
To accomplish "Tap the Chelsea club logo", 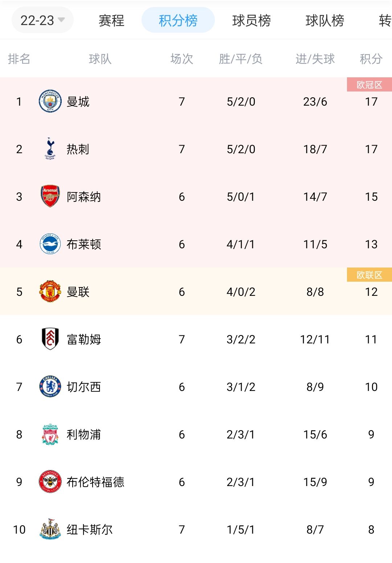I will tap(50, 386).
